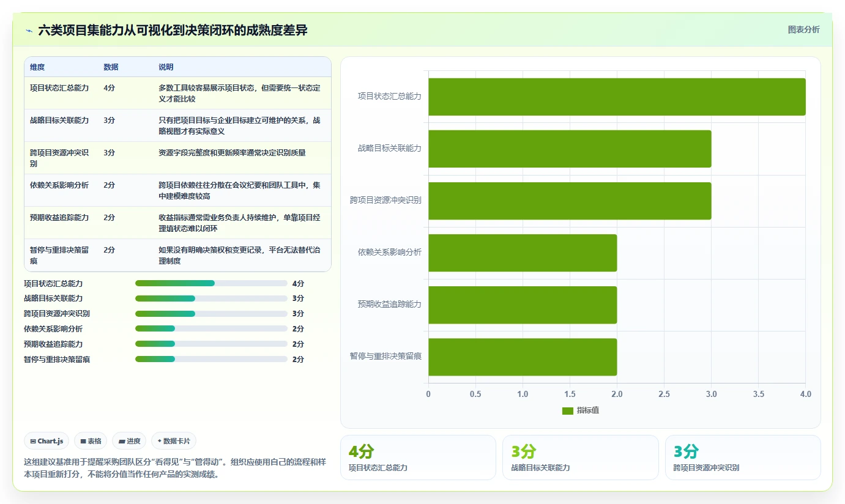Click progress bar for 依赖关系影响分析
This screenshot has width=845, height=504.
click(x=211, y=328)
